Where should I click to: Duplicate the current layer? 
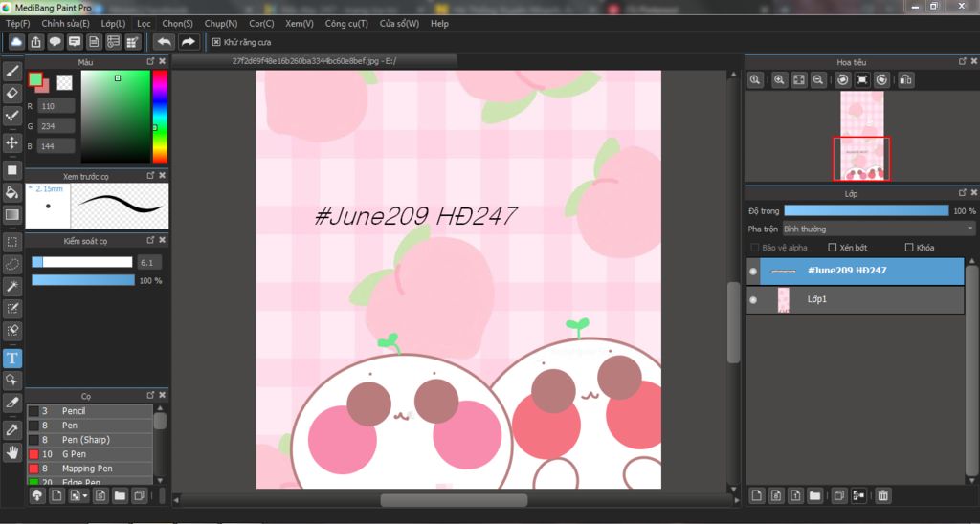tap(839, 496)
